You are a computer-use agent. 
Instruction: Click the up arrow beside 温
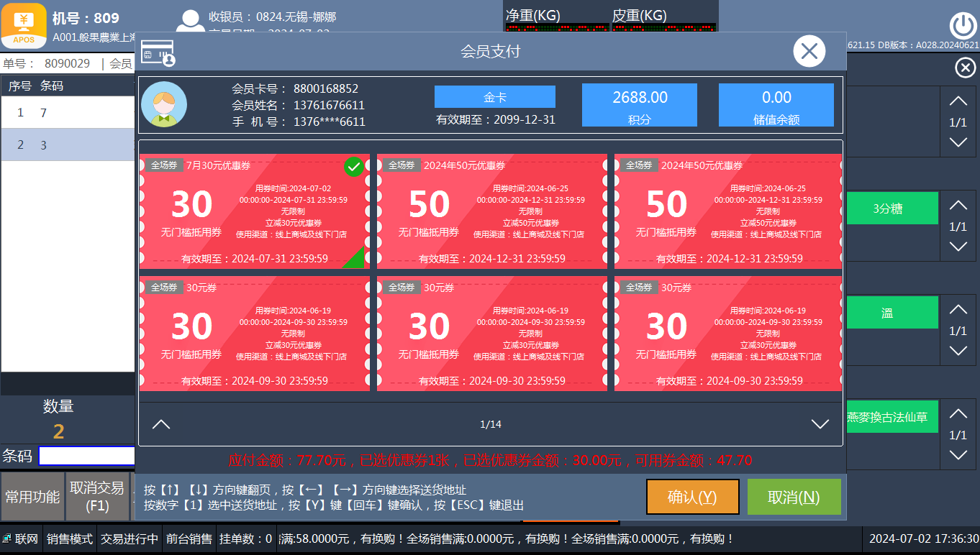958,310
